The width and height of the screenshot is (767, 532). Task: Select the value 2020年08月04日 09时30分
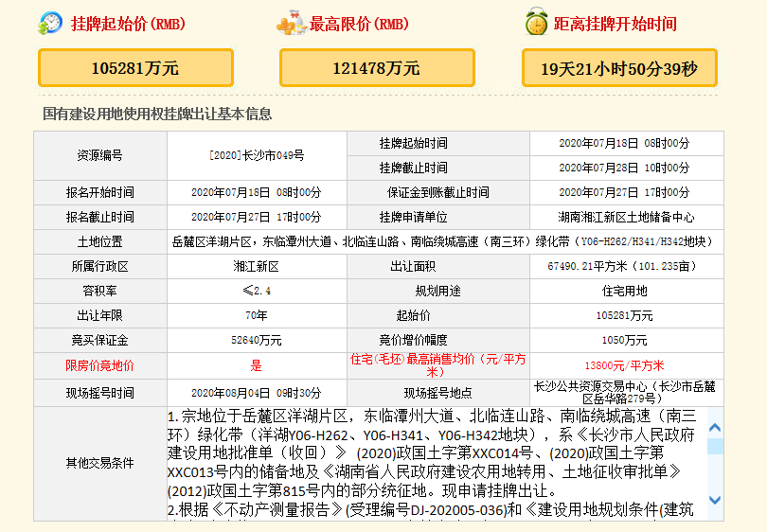click(257, 393)
